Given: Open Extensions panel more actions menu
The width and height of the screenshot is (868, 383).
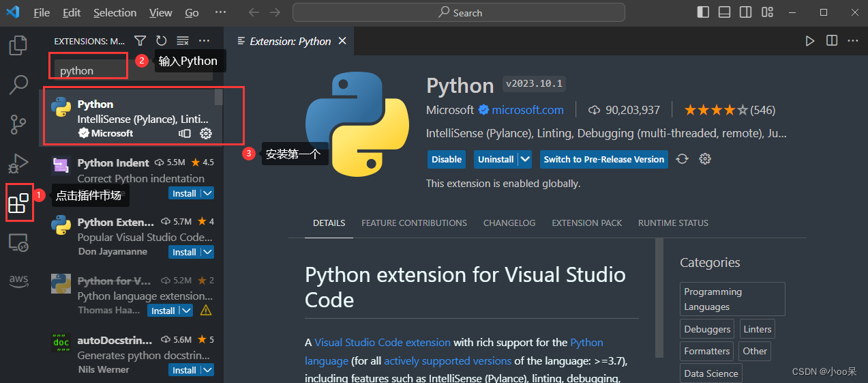Looking at the screenshot, I should 204,41.
